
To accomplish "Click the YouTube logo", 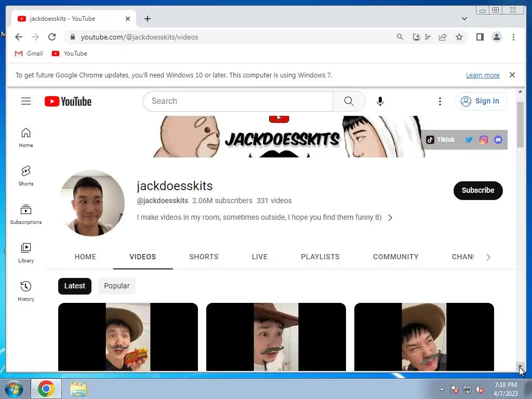I will point(68,101).
